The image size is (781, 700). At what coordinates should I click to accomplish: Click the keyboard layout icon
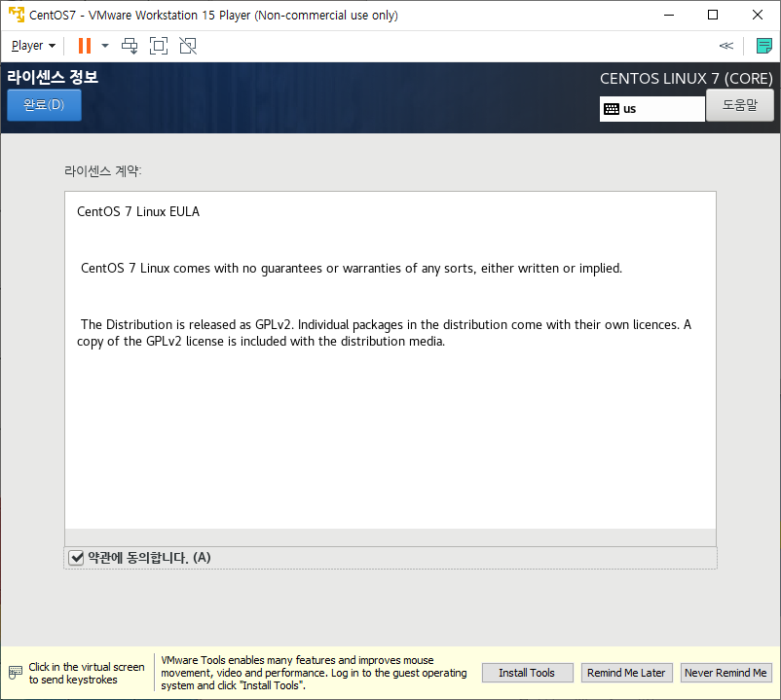[x=612, y=109]
